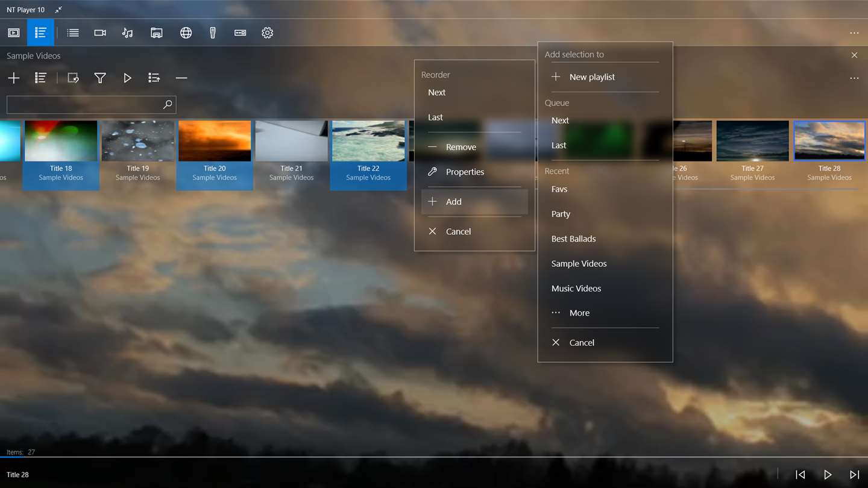Select the Title 22 thumbnail

[368, 141]
